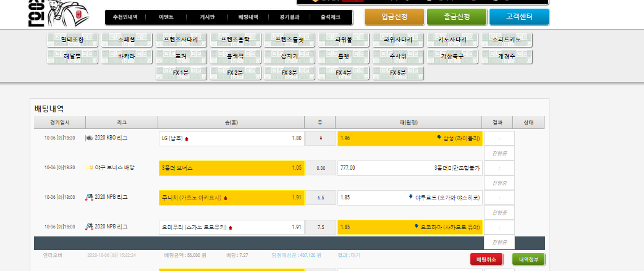Open the 이벤트 menu item
The width and height of the screenshot is (644, 271).
point(166,17)
